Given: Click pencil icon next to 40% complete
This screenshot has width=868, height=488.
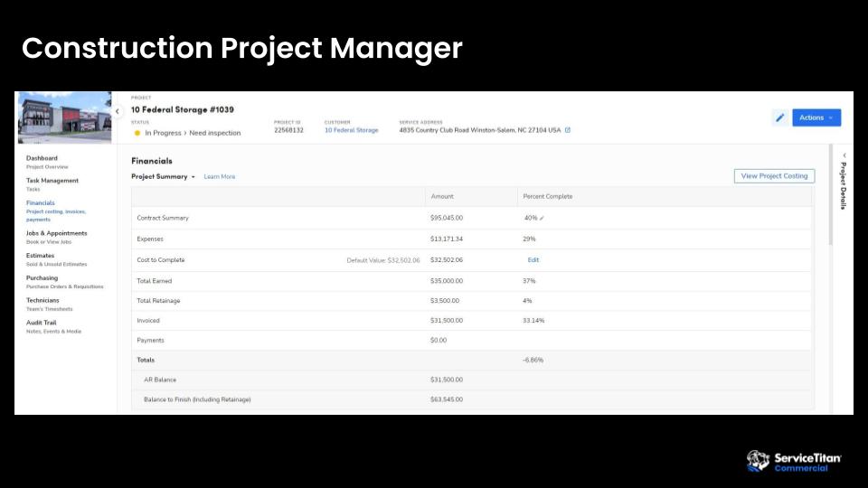Looking at the screenshot, I should (x=542, y=218).
